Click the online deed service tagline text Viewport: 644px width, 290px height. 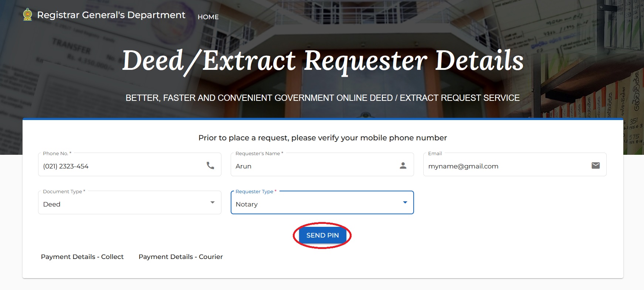coord(322,98)
